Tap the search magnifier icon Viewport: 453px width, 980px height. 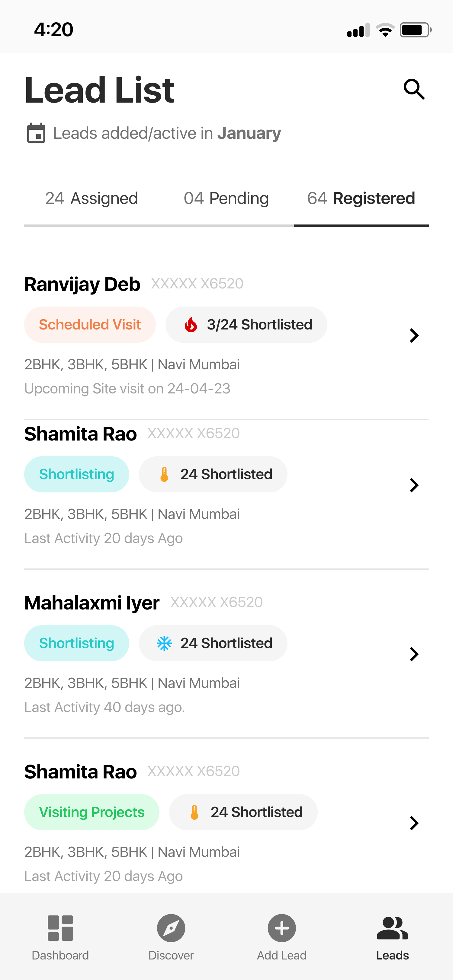click(x=414, y=89)
